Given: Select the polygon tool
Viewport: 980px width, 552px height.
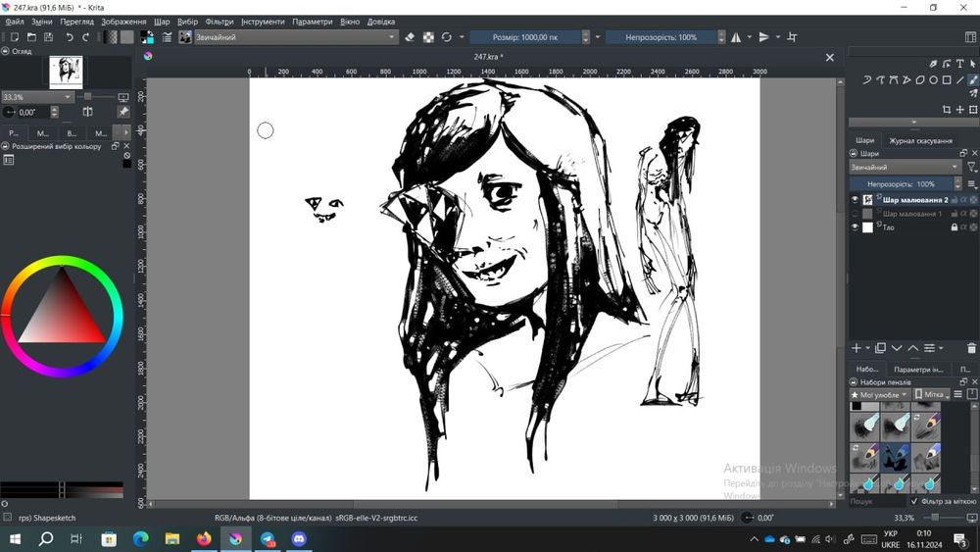Looking at the screenshot, I should pyautogui.click(x=920, y=80).
